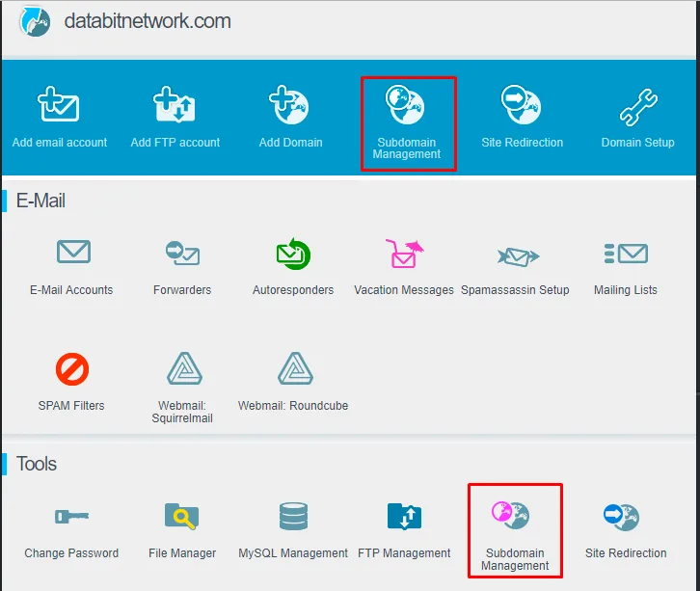The image size is (700, 591).
Task: Go to Mailing Lists
Action: tap(625, 254)
